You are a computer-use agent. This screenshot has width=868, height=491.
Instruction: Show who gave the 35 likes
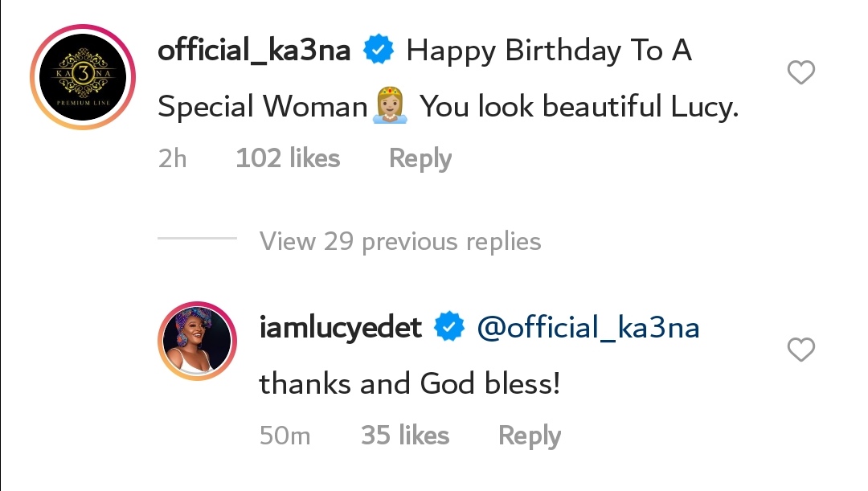pyautogui.click(x=405, y=436)
